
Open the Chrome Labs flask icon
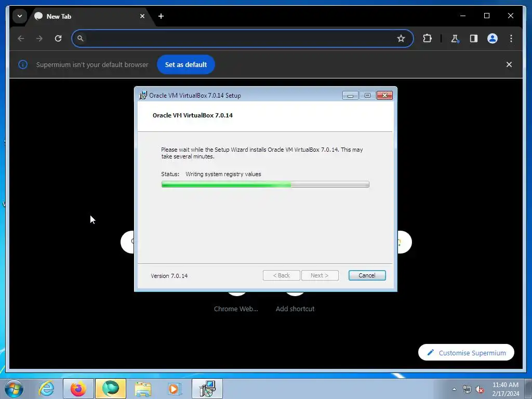[x=455, y=38]
